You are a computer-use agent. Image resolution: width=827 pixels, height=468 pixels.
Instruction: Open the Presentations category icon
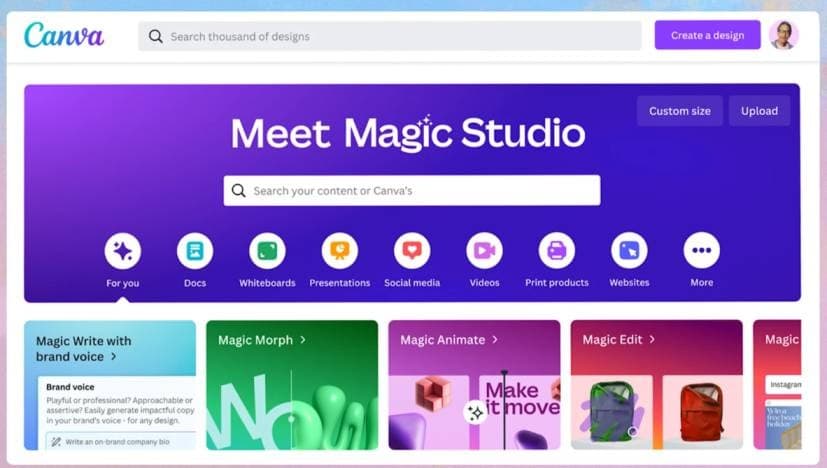click(x=340, y=251)
